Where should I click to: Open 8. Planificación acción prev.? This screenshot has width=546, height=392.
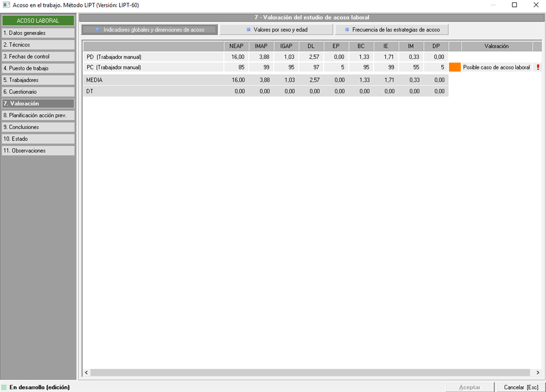[x=38, y=115]
